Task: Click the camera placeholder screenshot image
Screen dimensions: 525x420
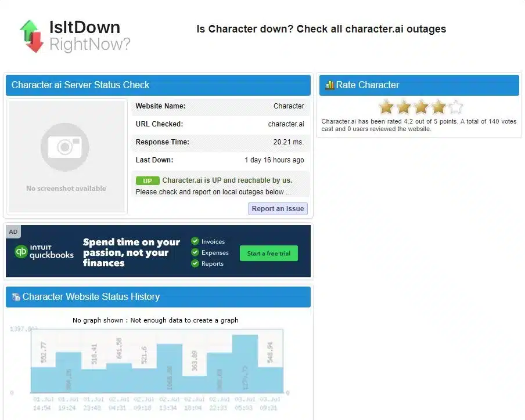Action: click(x=66, y=147)
